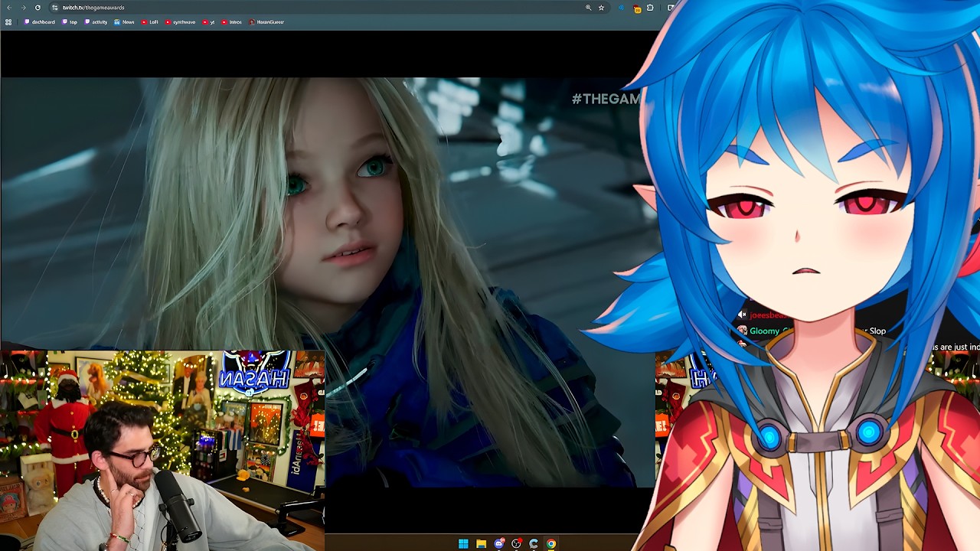This screenshot has height=551, width=980.
Task: Open File Explorer from the taskbar
Action: click(x=481, y=544)
